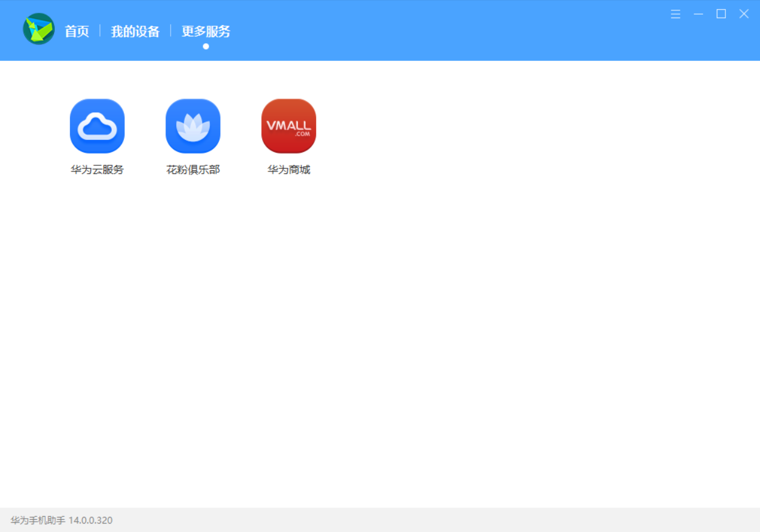Click the HiSuite bird logo
The width and height of the screenshot is (760, 532).
(39, 29)
